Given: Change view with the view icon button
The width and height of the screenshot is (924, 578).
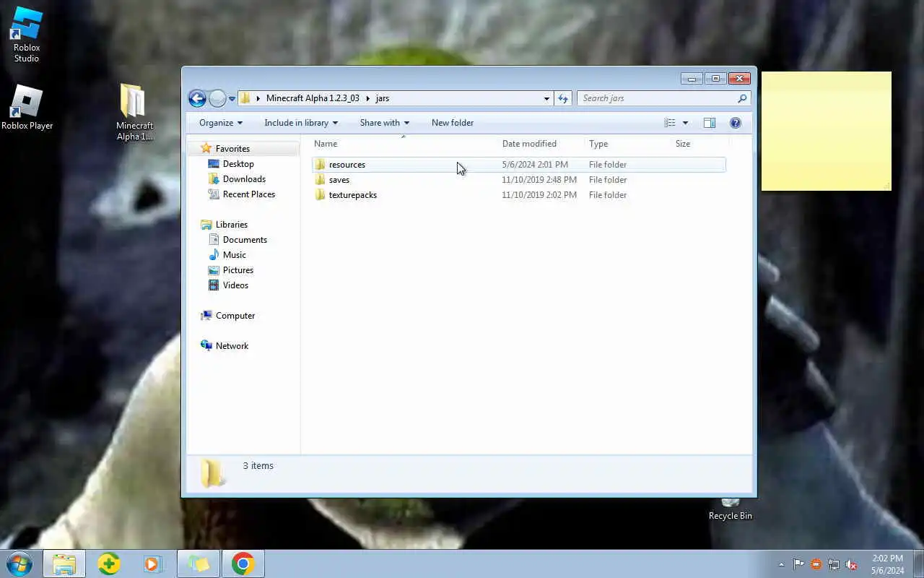Looking at the screenshot, I should (670, 123).
